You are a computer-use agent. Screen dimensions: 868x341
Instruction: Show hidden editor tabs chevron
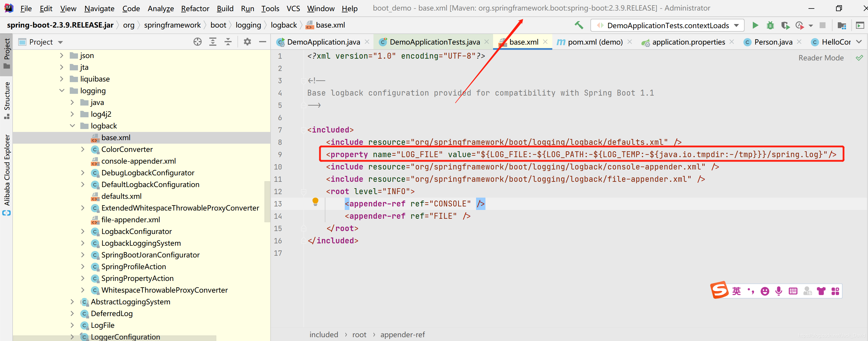[859, 42]
